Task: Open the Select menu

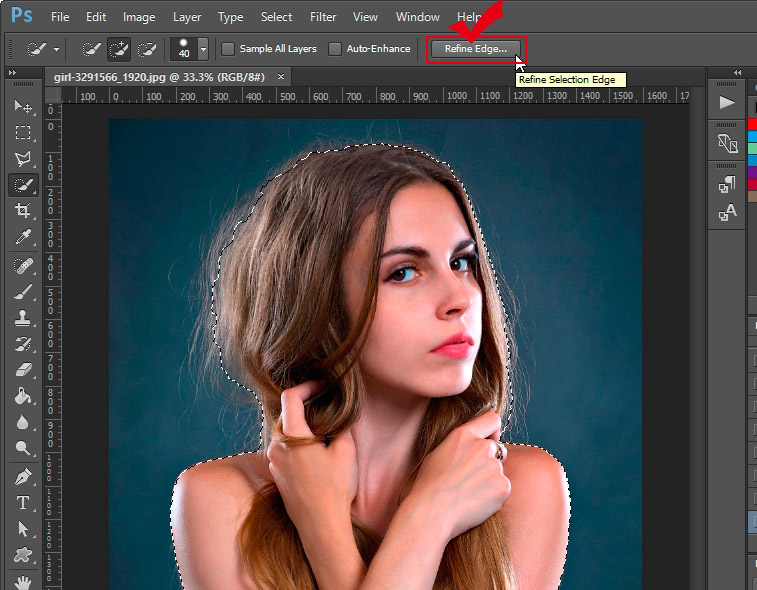Action: pos(276,17)
